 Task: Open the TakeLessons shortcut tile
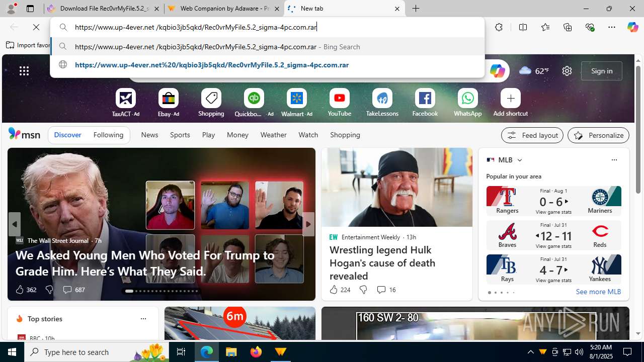[x=382, y=103]
